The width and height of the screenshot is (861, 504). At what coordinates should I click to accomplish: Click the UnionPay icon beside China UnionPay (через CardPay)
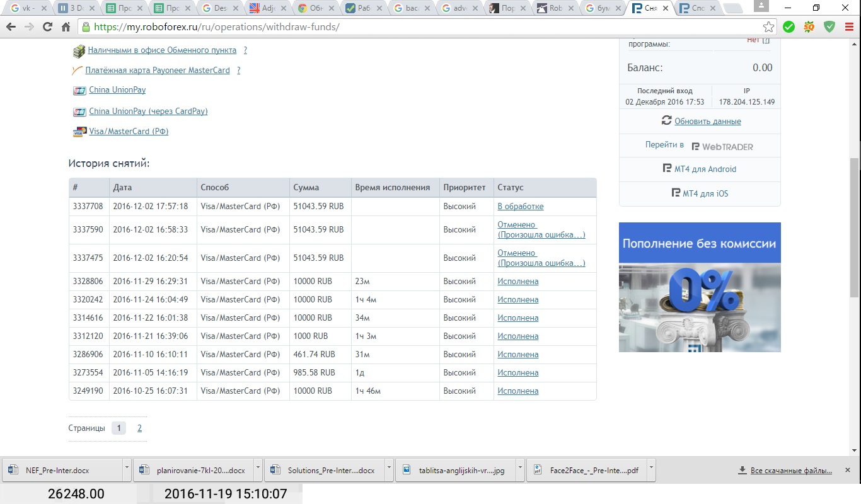point(79,112)
